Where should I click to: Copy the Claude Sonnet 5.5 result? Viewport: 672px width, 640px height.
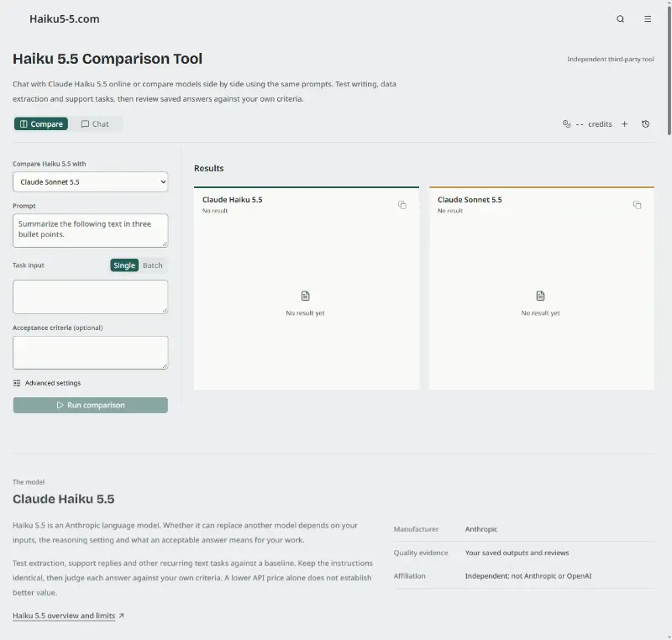tap(638, 205)
